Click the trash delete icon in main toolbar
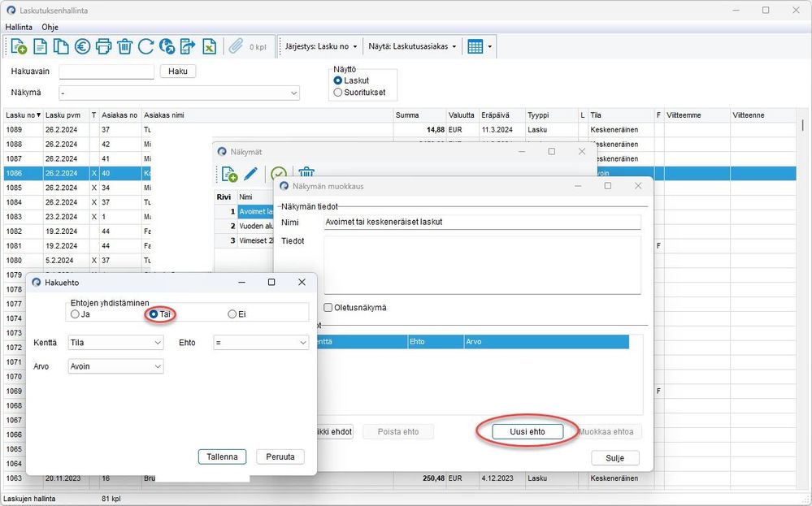 125,46
